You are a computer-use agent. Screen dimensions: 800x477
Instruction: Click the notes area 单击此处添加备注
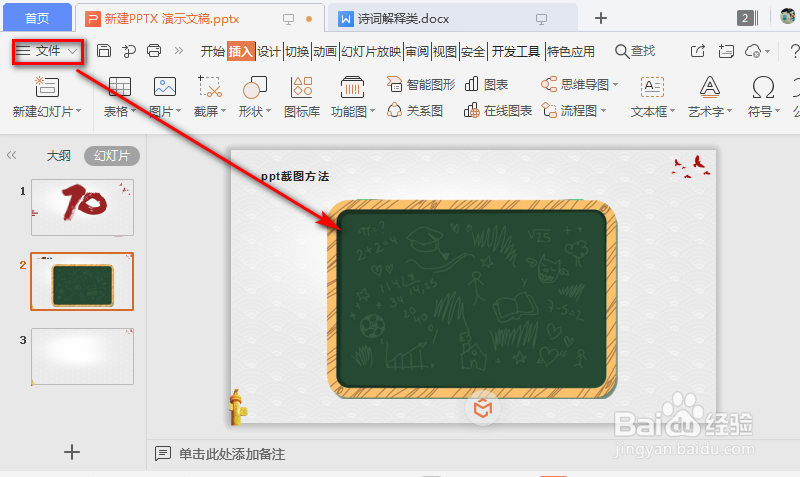pyautogui.click(x=232, y=454)
